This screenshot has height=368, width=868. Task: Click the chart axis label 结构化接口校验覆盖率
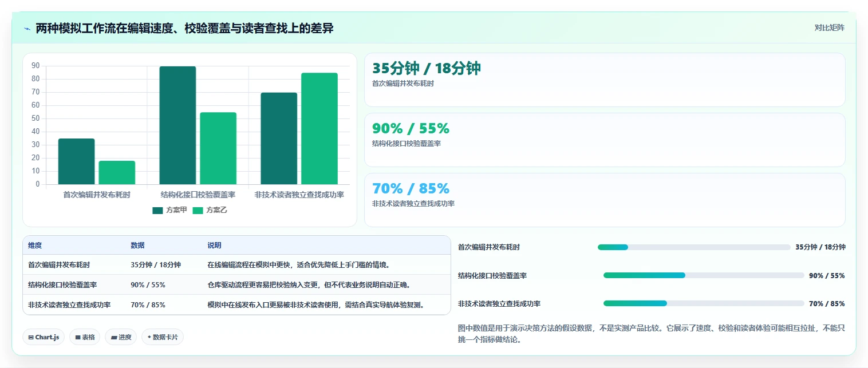click(x=198, y=195)
